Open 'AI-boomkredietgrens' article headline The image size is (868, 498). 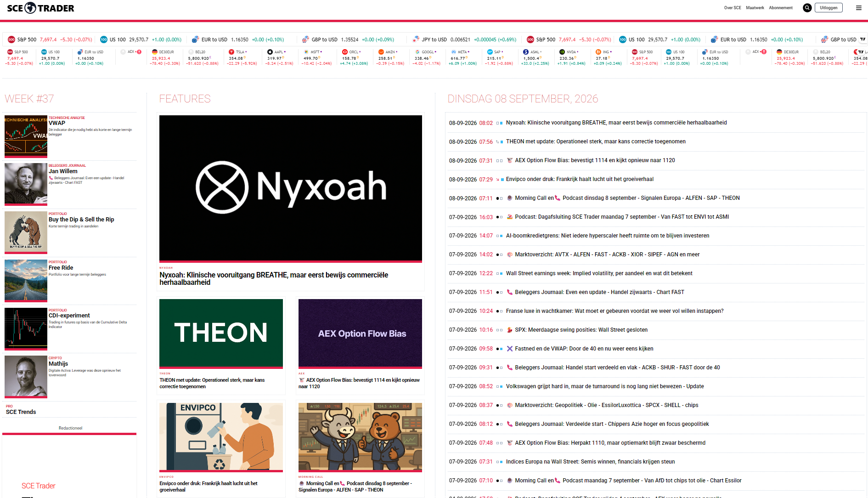coord(608,236)
